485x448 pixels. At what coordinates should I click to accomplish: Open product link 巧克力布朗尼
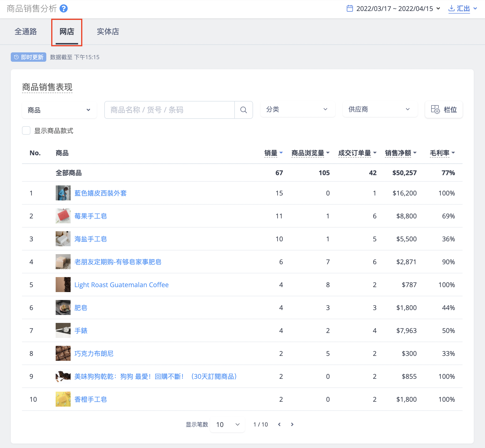tap(94, 354)
